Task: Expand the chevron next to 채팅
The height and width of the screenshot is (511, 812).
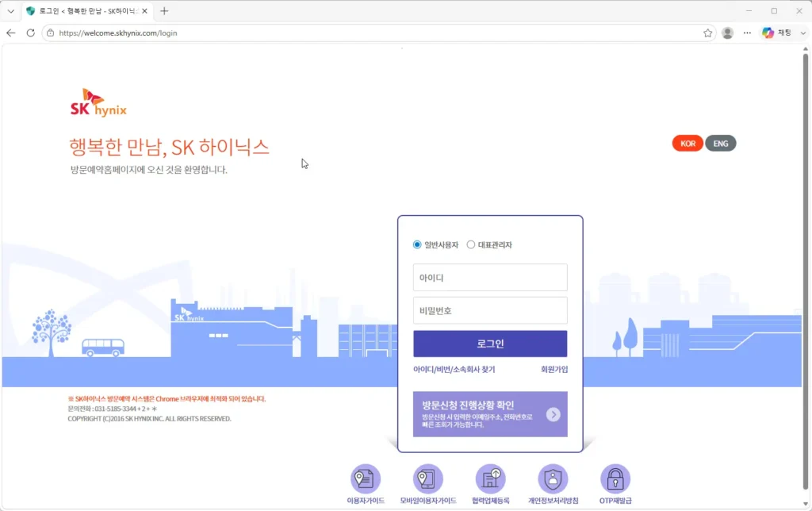Action: 803,33
